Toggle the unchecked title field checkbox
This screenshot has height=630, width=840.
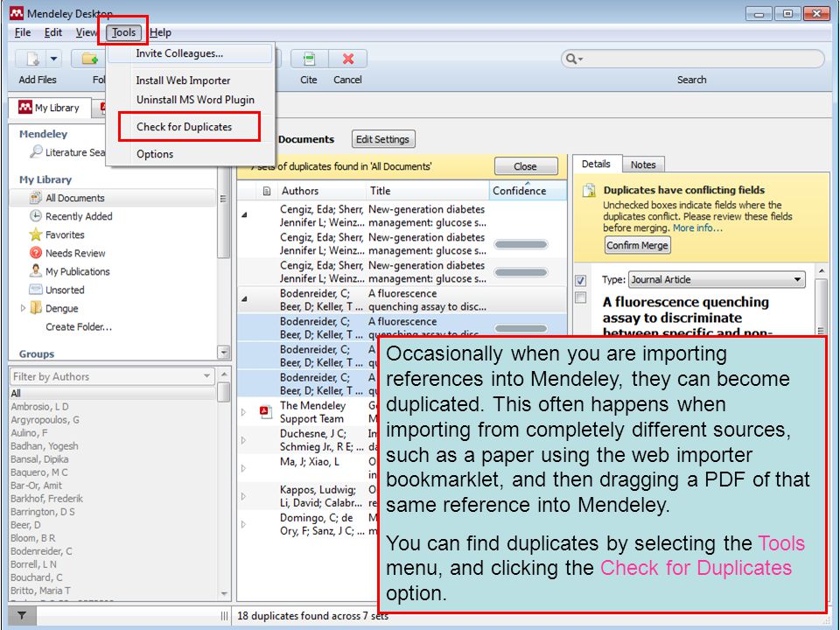581,297
